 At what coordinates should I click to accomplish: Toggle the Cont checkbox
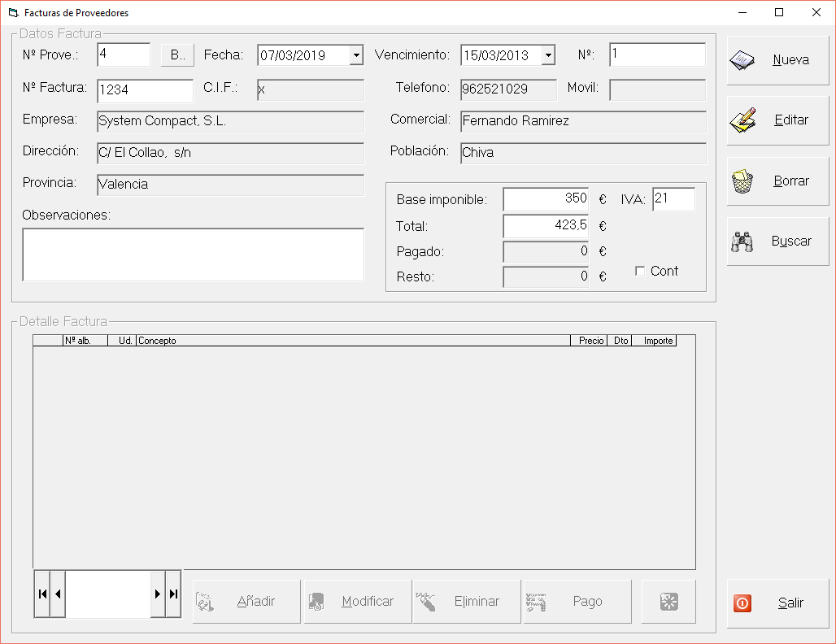(x=640, y=271)
